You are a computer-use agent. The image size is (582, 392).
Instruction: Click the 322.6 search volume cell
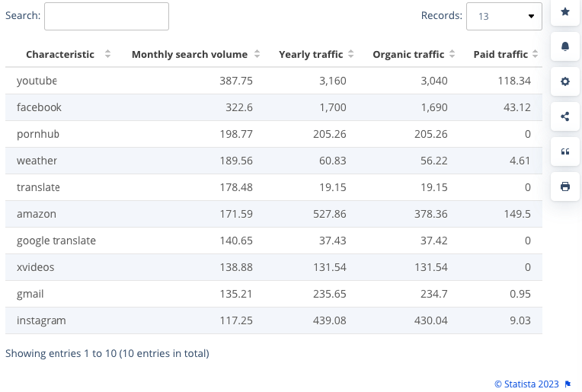pos(239,107)
